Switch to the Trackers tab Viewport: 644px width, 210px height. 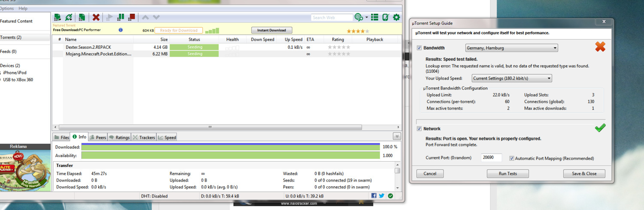144,138
